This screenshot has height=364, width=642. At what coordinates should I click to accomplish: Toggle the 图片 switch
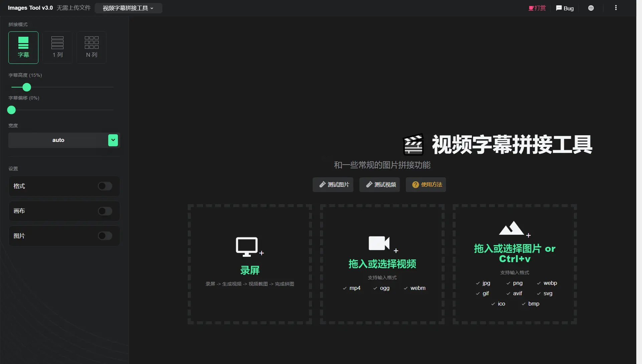click(x=105, y=236)
